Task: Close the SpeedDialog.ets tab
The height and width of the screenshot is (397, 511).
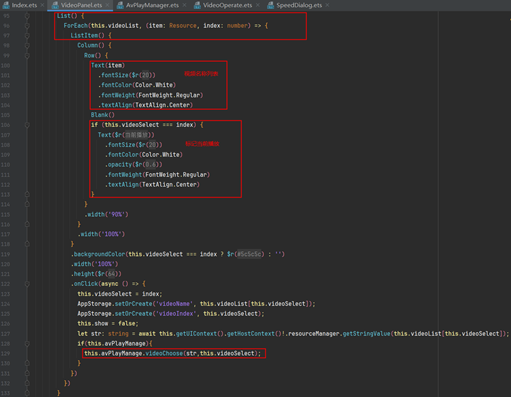Action: 327,5
